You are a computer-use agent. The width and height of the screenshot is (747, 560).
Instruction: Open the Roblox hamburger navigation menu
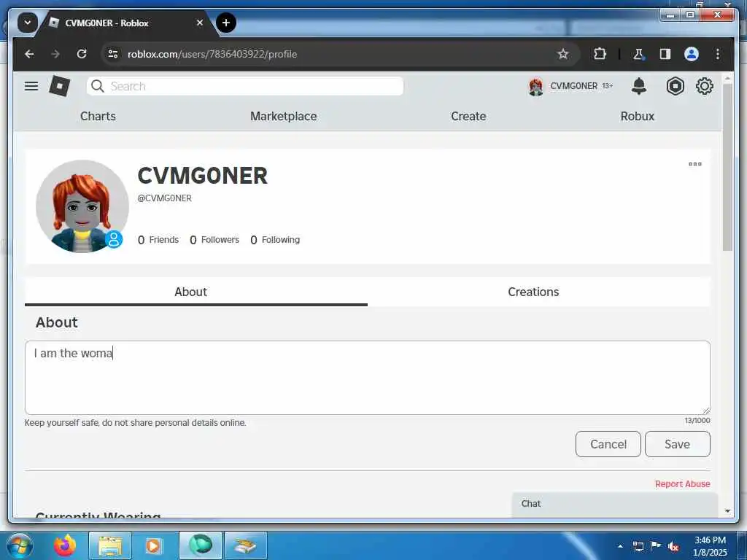(x=31, y=86)
